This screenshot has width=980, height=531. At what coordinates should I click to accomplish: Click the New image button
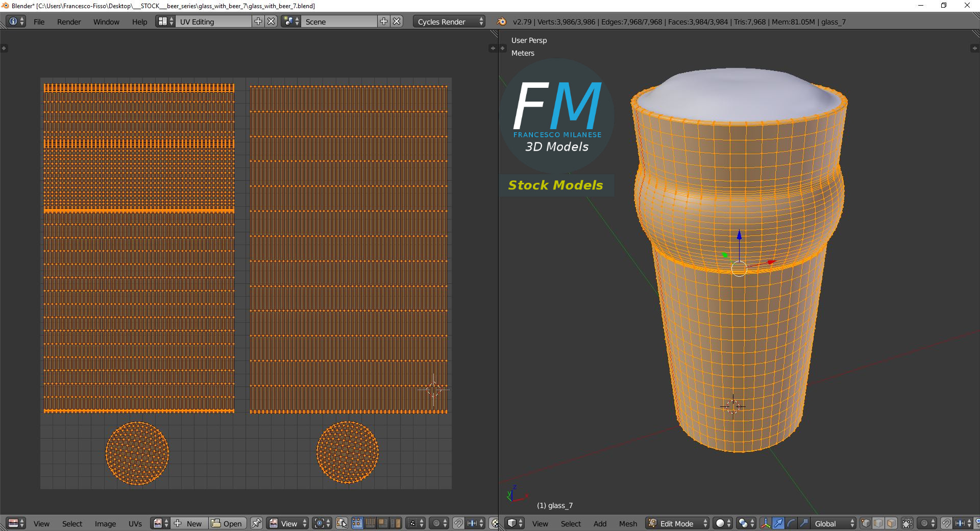tap(189, 523)
